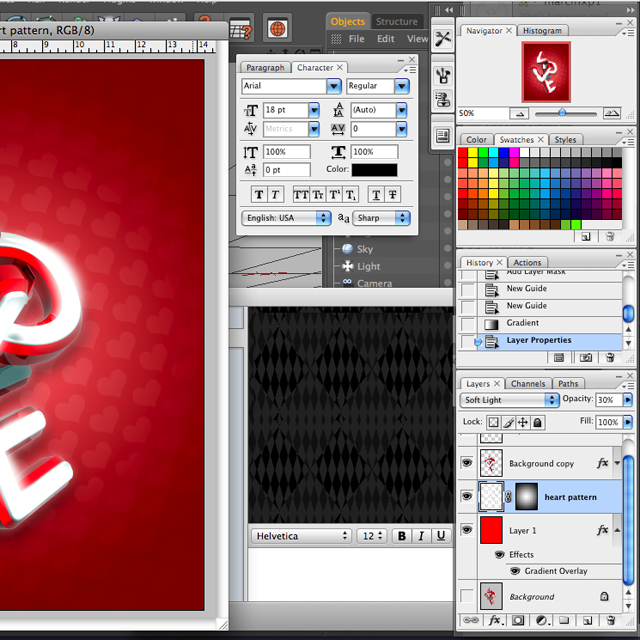Link layers using chain icon
Screen dimensions: 640x640
coord(471,620)
